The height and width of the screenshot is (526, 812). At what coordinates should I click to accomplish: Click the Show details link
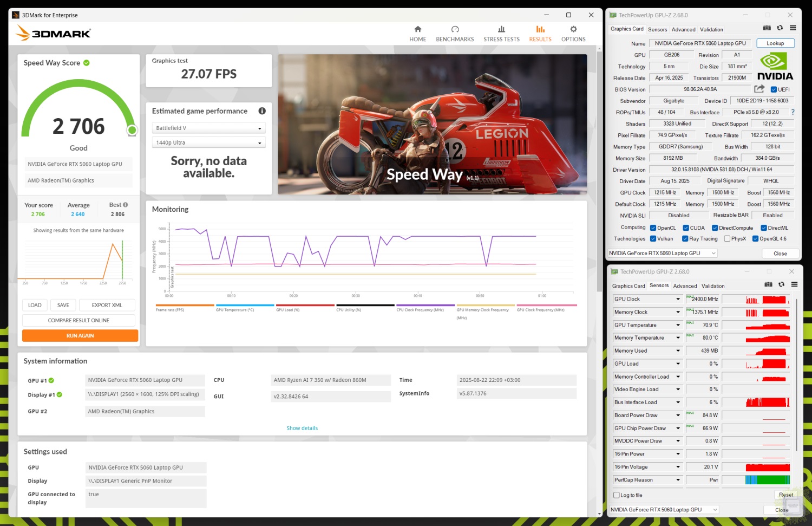(302, 428)
